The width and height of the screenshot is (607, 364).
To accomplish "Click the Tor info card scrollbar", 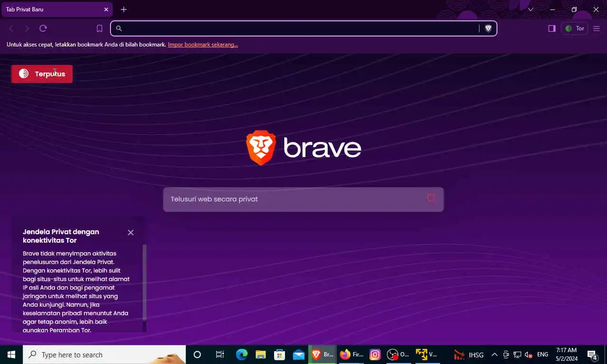I will click(x=145, y=282).
